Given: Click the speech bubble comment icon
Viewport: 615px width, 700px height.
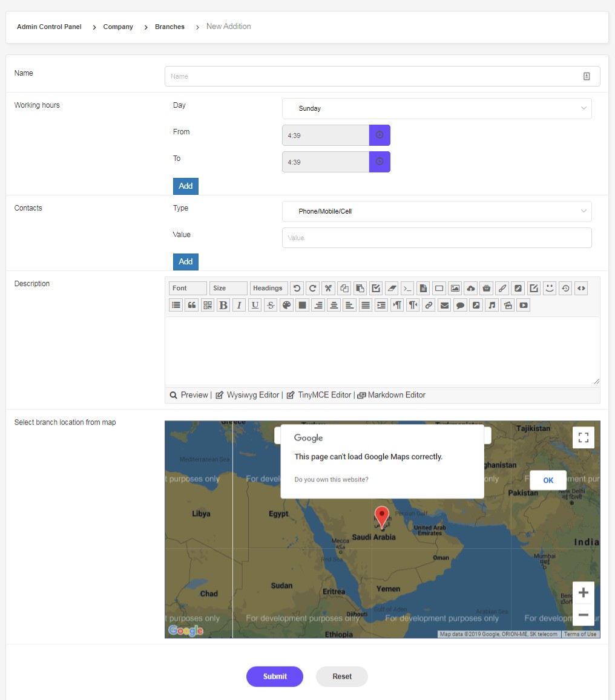Looking at the screenshot, I should click(x=460, y=306).
